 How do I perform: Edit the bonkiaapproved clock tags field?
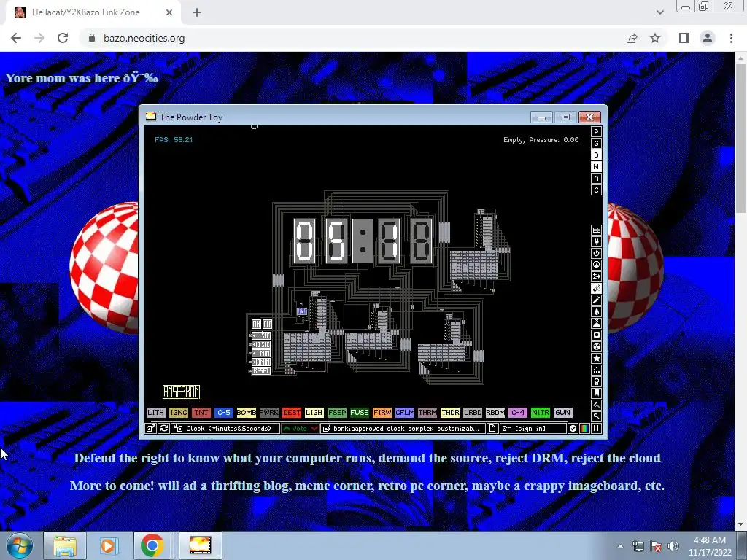coord(403,429)
